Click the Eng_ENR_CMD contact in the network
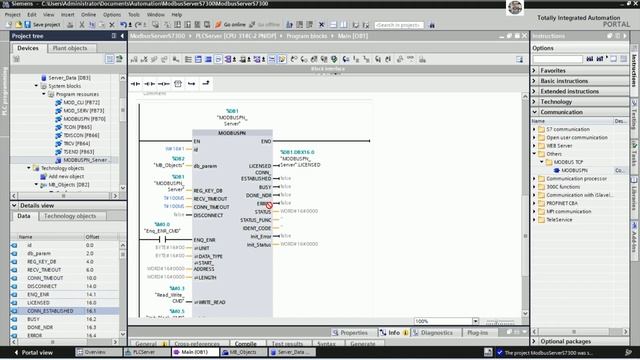This screenshot has width=640, height=360. pos(162,240)
